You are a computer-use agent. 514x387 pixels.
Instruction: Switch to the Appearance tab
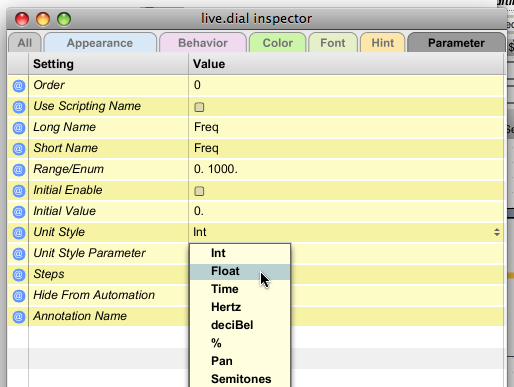(100, 43)
